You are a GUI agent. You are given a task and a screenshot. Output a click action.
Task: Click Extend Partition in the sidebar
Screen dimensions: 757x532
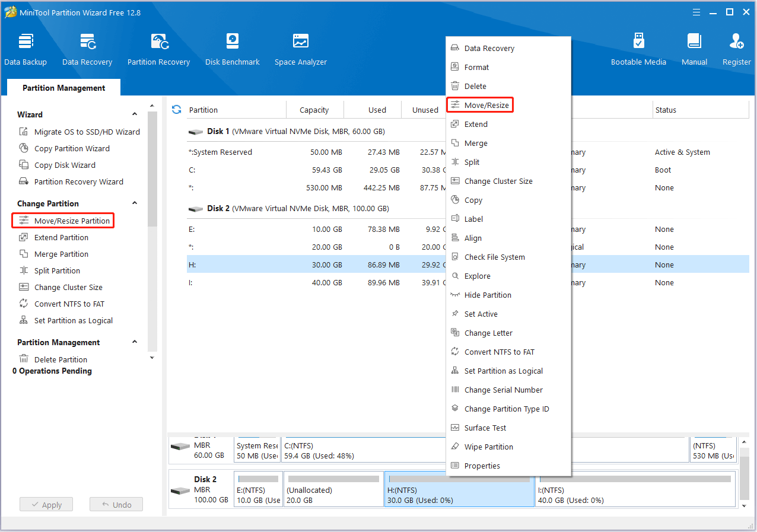pyautogui.click(x=53, y=238)
